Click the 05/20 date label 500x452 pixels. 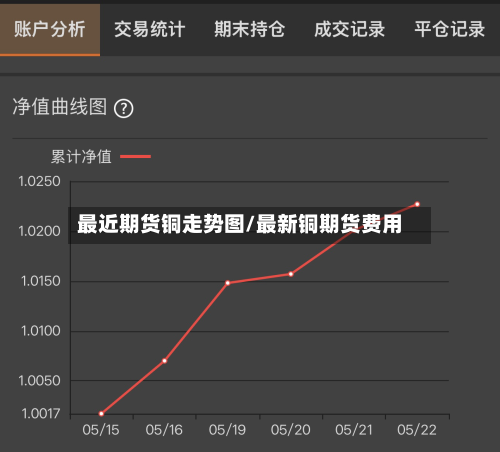pos(290,430)
